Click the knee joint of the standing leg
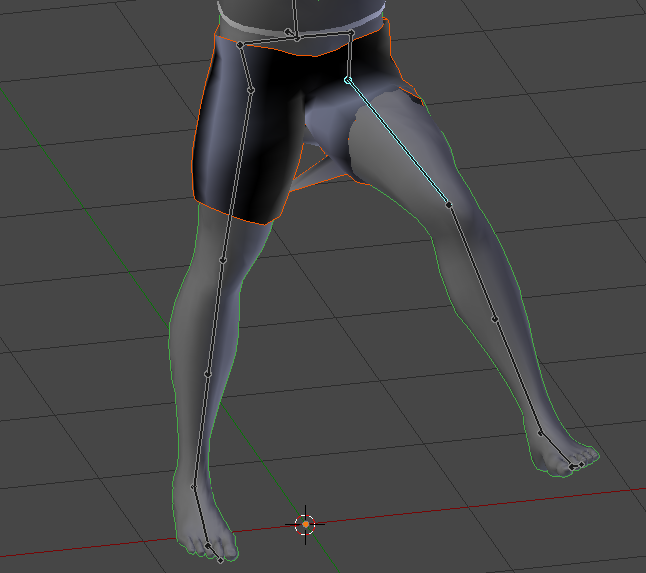This screenshot has height=573, width=646. (223, 260)
